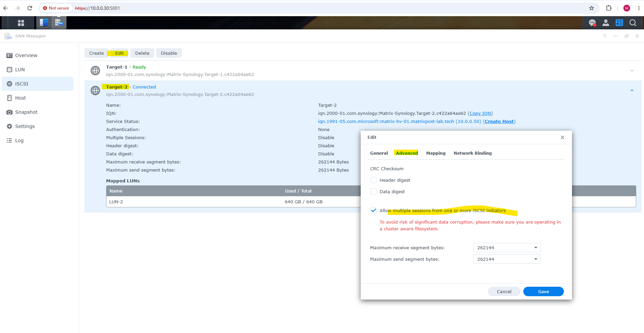Image resolution: width=644 pixels, height=333 pixels.
Task: Open Host section in sidebar
Action: pos(38,98)
